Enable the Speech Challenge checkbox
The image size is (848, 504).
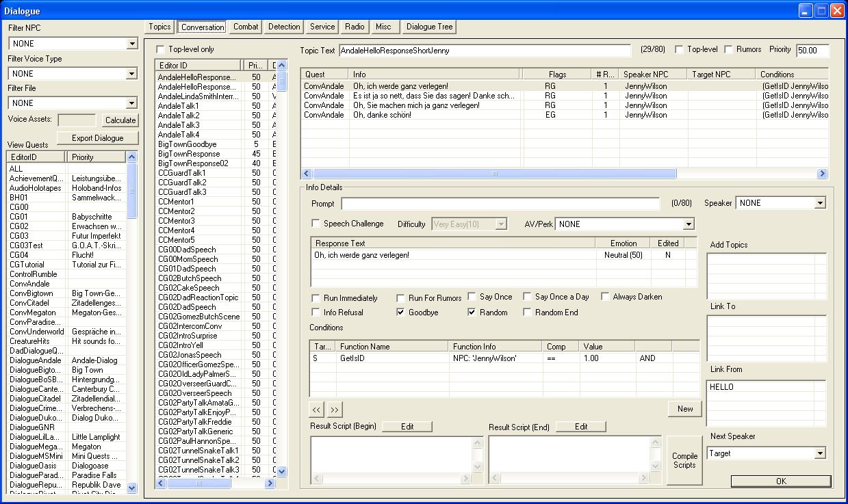[316, 224]
